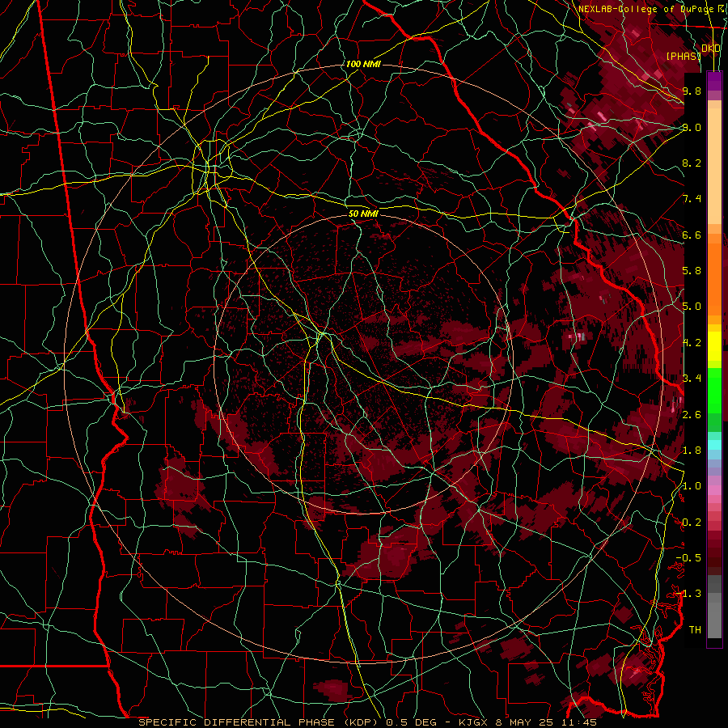Select the dark orange band in color bar

tap(714, 279)
